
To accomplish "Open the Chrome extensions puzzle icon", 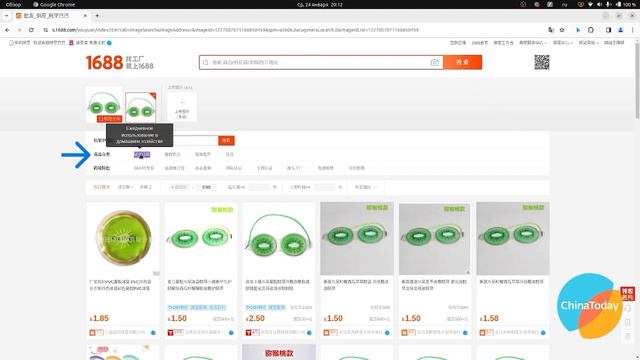I will click(591, 30).
